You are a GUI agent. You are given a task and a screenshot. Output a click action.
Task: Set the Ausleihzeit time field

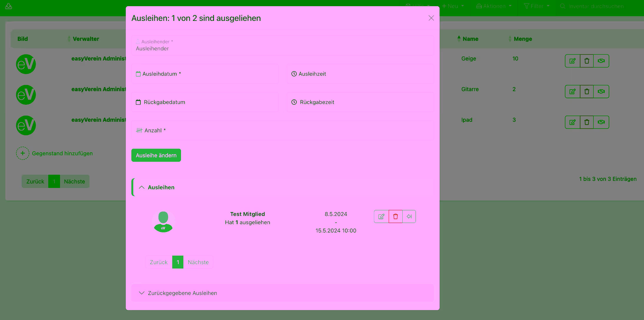tap(360, 74)
